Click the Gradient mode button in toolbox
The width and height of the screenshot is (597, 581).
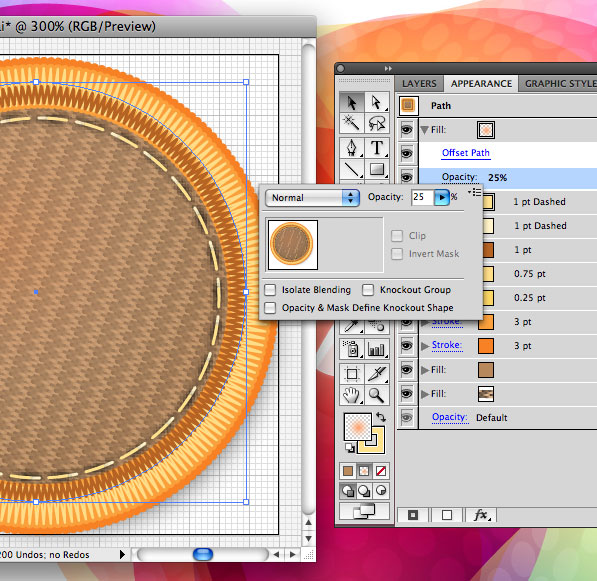[x=364, y=471]
